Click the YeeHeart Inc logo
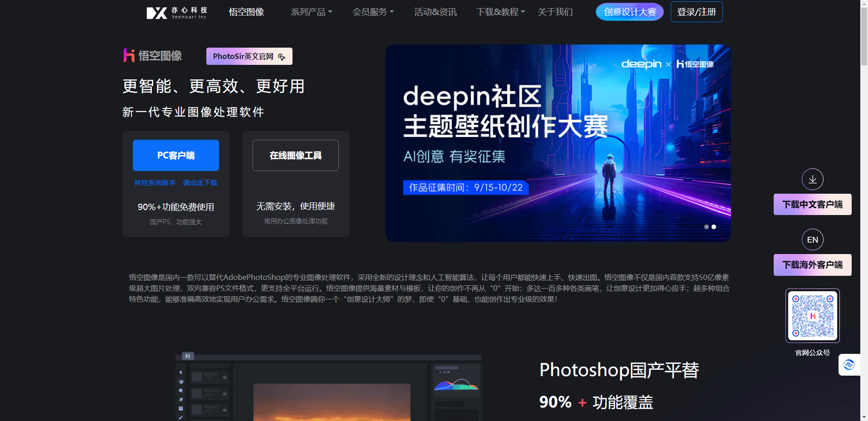Viewport: 868px width, 421px height. click(x=176, y=12)
